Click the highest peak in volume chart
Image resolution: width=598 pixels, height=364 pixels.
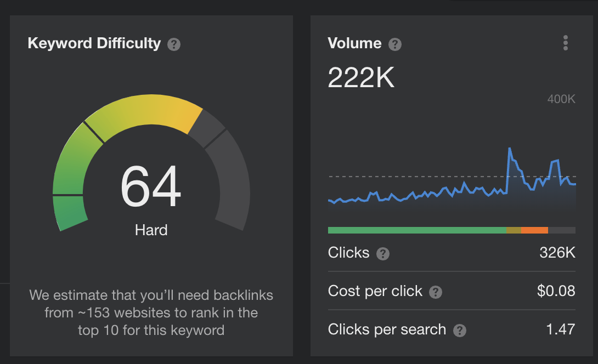(x=510, y=149)
